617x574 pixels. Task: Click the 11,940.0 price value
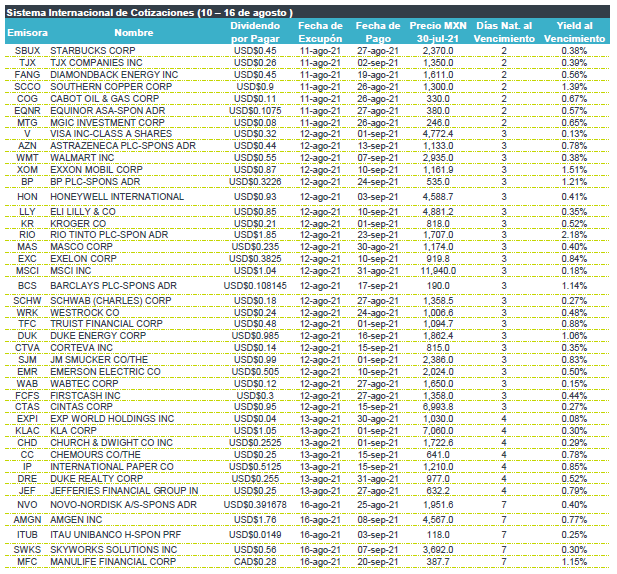click(x=438, y=271)
